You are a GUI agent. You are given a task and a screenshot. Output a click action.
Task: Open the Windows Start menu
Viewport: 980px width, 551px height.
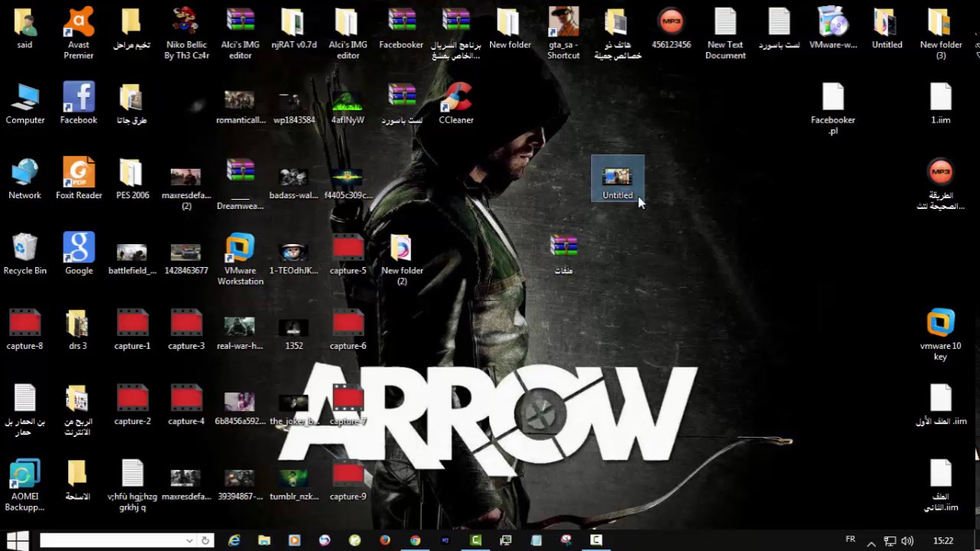(17, 540)
